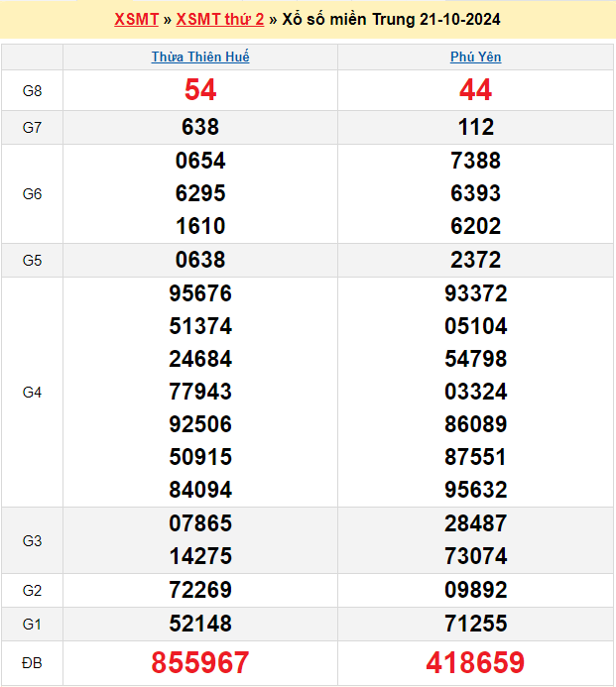This screenshot has height=687, width=616.
Task: Click the Thừa Thiên Huế column header link
Action: [x=200, y=57]
